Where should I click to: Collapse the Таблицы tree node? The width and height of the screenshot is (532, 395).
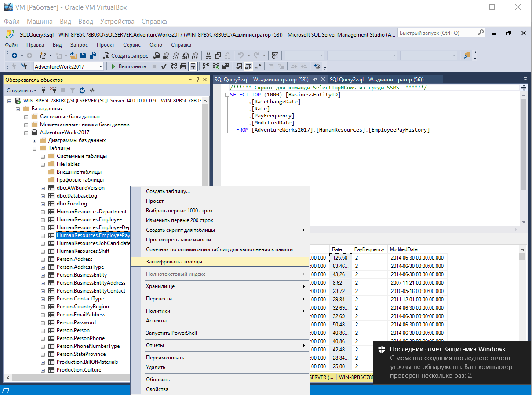click(35, 148)
